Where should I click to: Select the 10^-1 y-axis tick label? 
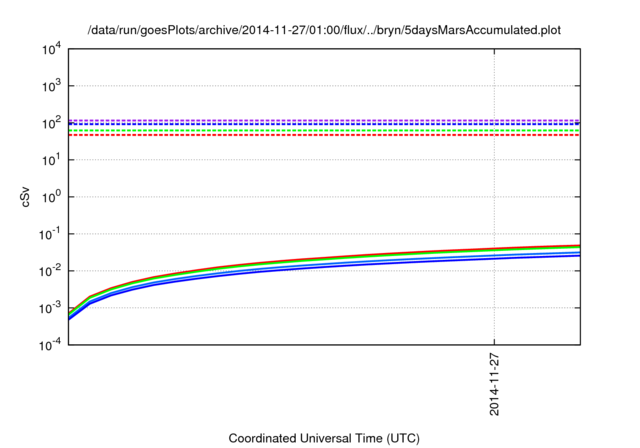pos(50,234)
